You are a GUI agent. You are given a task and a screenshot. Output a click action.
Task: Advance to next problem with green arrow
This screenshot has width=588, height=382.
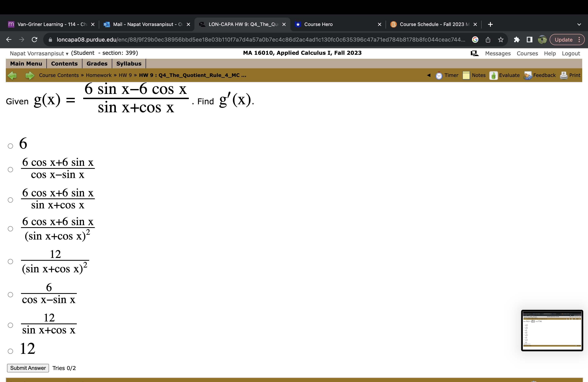(x=29, y=75)
